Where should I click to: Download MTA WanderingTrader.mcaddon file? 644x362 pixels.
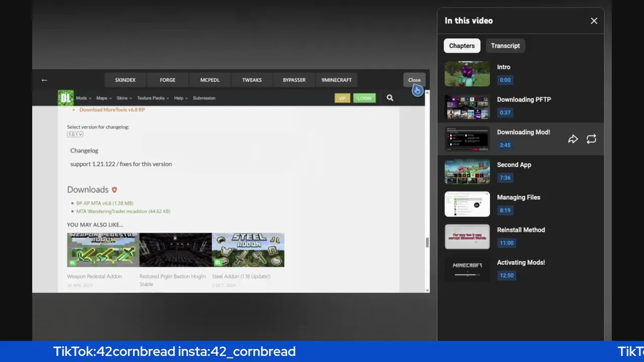coord(123,211)
